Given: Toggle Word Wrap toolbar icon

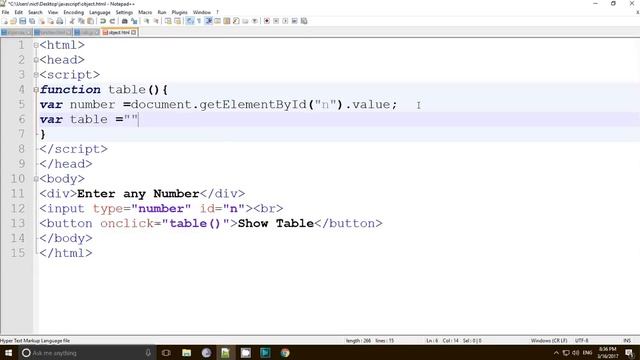Looking at the screenshot, I should pos(190,21).
